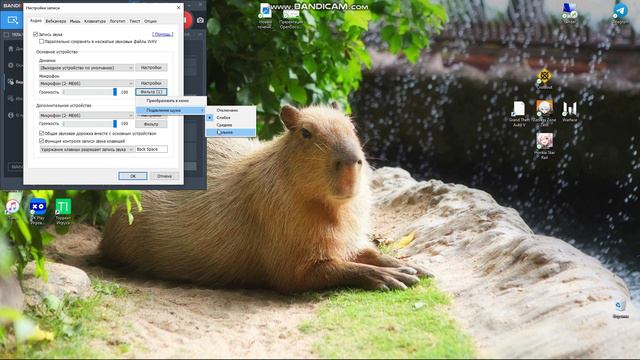
Task: Open the home icon in Bandicam sidebar
Action: (11, 49)
